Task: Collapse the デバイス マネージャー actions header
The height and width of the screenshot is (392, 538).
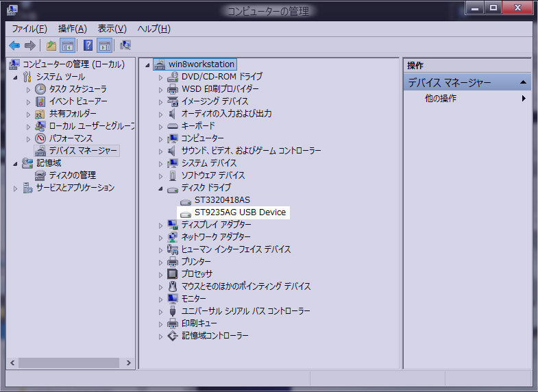Action: click(x=523, y=82)
